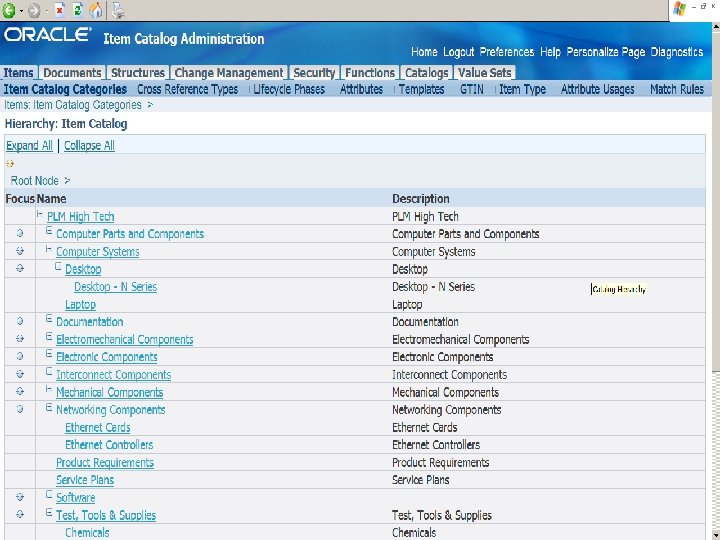Expand the Electronic Components node
Image resolution: width=720 pixels, height=540 pixels.
click(x=49, y=354)
